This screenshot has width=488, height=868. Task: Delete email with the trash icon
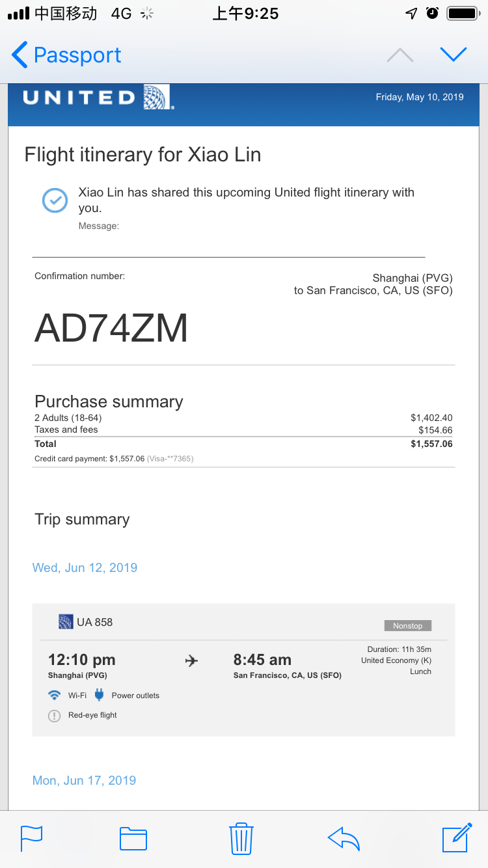(241, 838)
